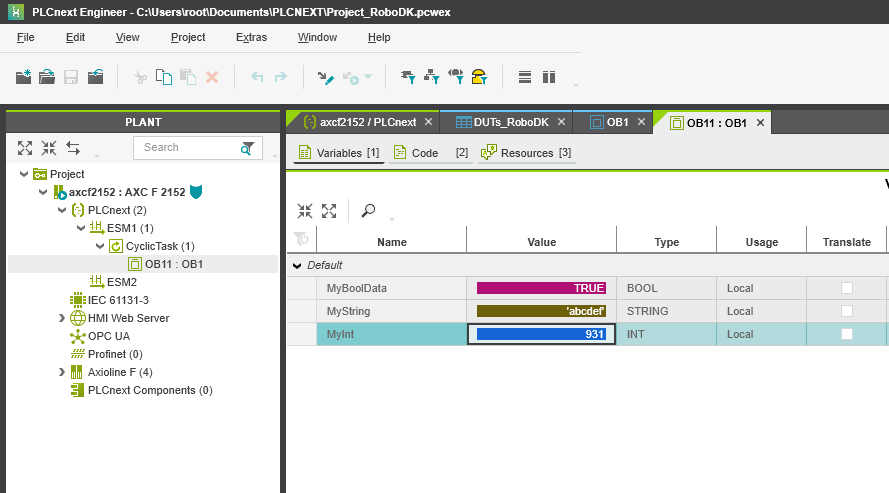The width and height of the screenshot is (889, 493).
Task: Collapse the PLCnext (2) node
Action: (x=62, y=210)
